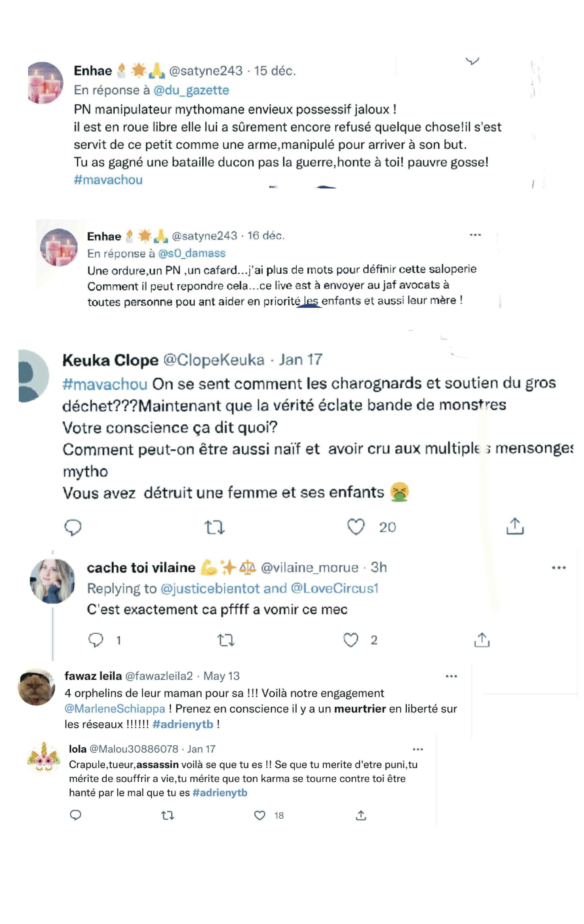The height and width of the screenshot is (924, 584).
Task: Share the cache toi vilaine reply
Action: tap(482, 640)
